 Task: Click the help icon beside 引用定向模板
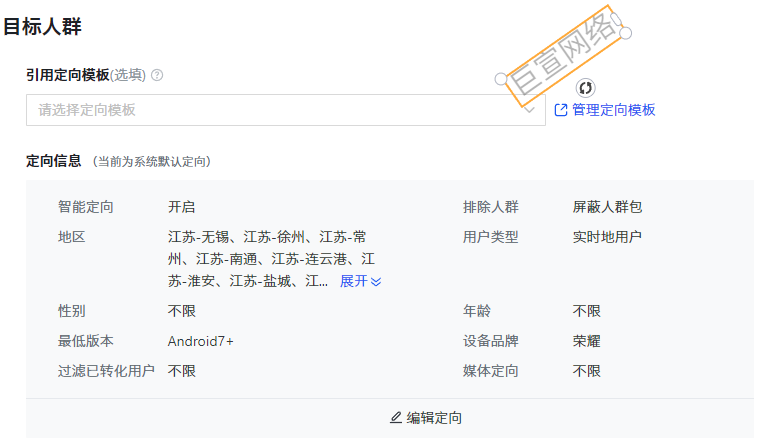tap(157, 75)
